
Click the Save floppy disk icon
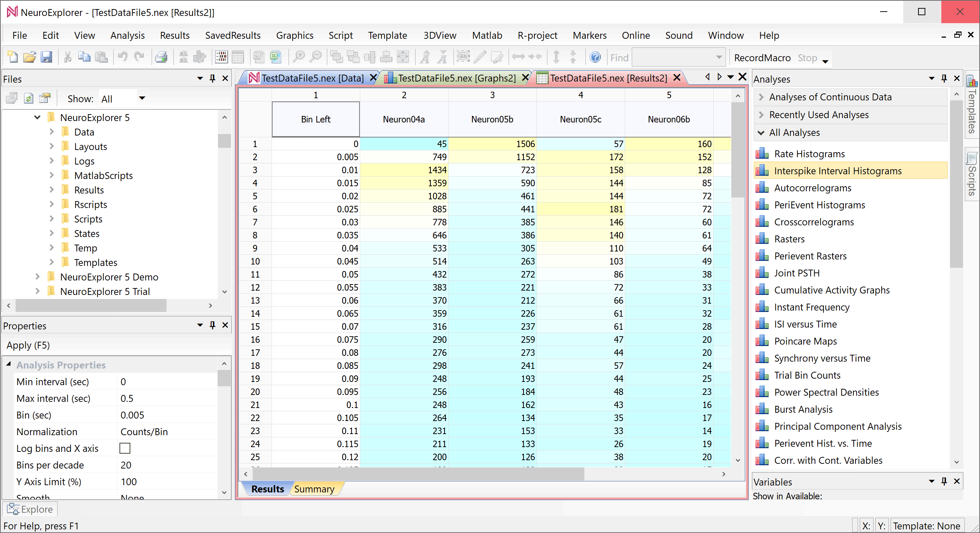coord(46,57)
